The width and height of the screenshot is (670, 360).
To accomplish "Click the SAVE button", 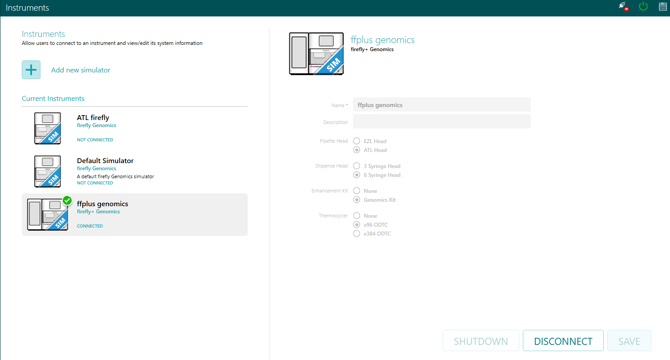I will (629, 341).
